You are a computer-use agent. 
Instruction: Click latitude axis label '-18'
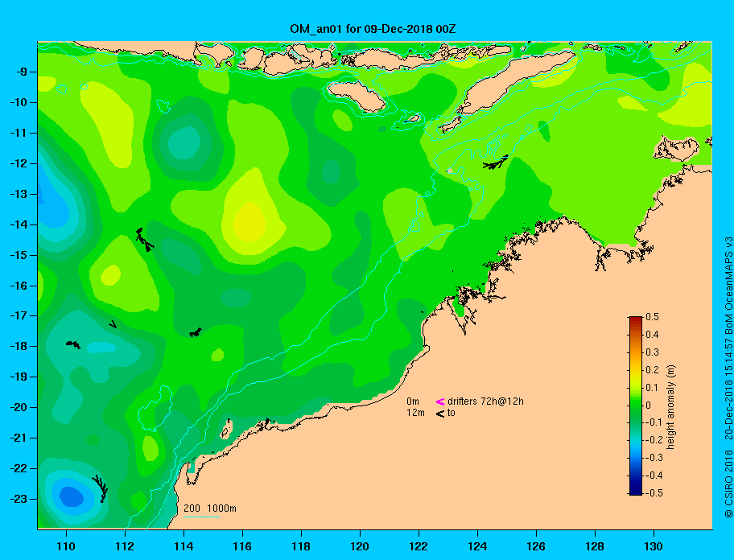click(20, 347)
